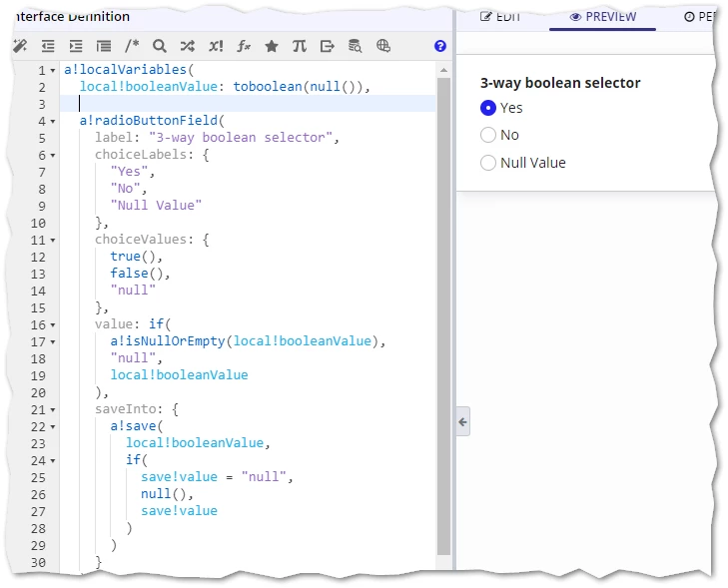This screenshot has height=588, width=728.
Task: Click the globe translation icon
Action: pos(383,46)
